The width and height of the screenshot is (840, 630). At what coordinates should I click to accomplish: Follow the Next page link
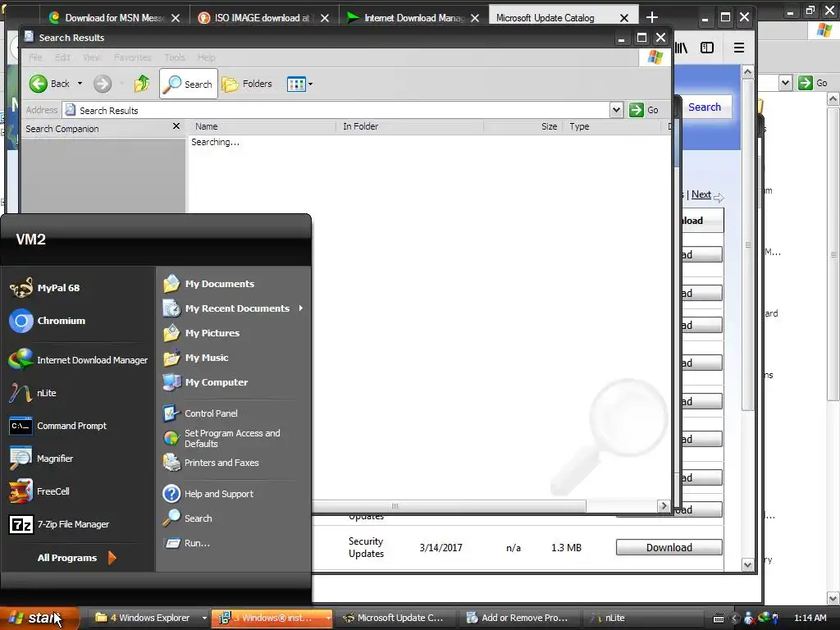(x=701, y=194)
